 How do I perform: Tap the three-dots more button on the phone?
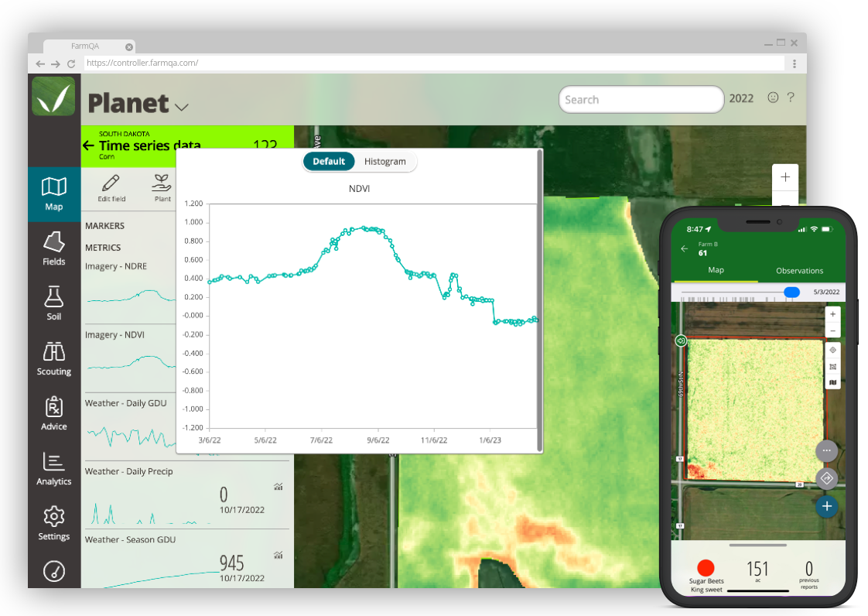coord(826,450)
